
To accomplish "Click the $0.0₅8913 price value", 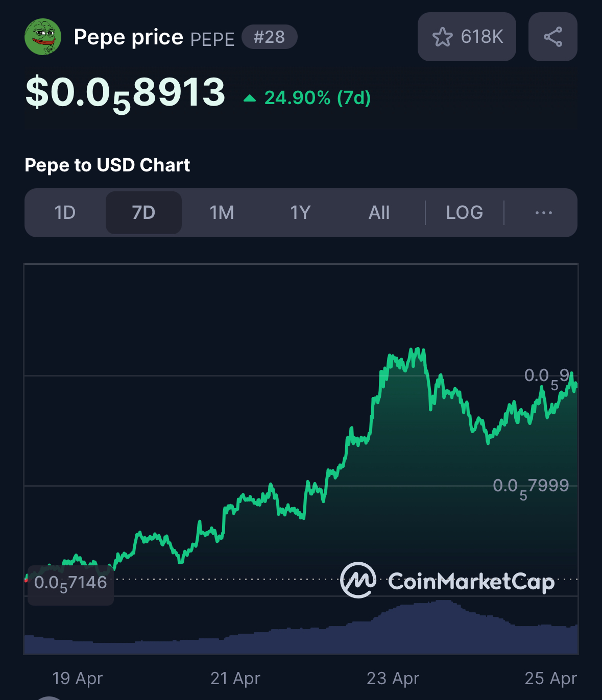I will [125, 94].
